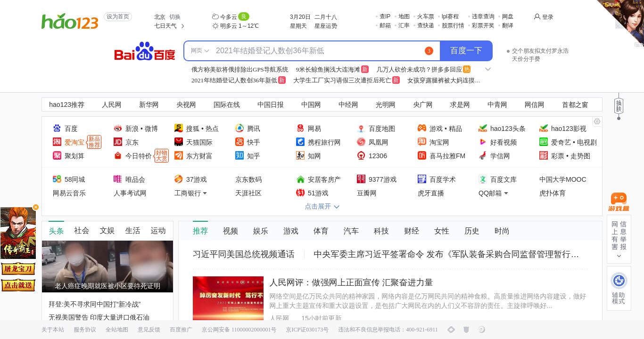Click 点击就送 game ad button

(x=18, y=285)
